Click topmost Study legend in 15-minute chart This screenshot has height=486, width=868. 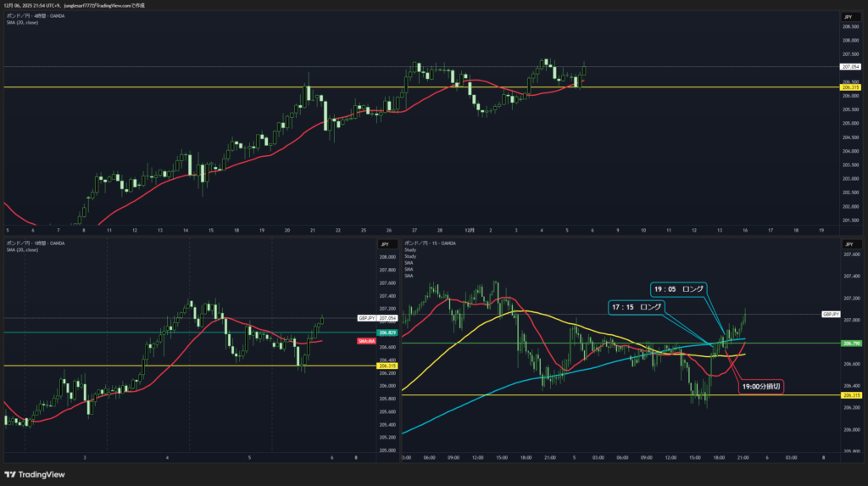click(410, 249)
